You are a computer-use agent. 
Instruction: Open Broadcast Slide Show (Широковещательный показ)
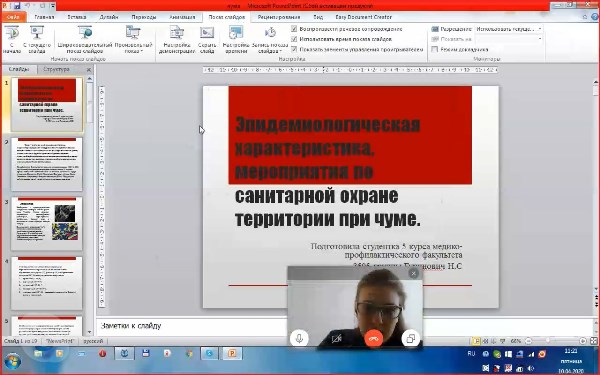coord(85,39)
